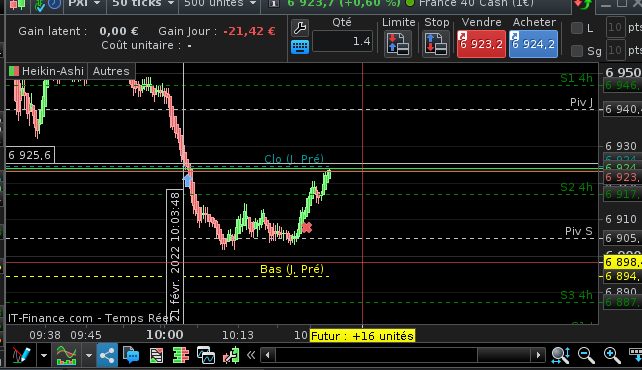Open the 500 unités dropdown
642x370 pixels.
click(220, 4)
